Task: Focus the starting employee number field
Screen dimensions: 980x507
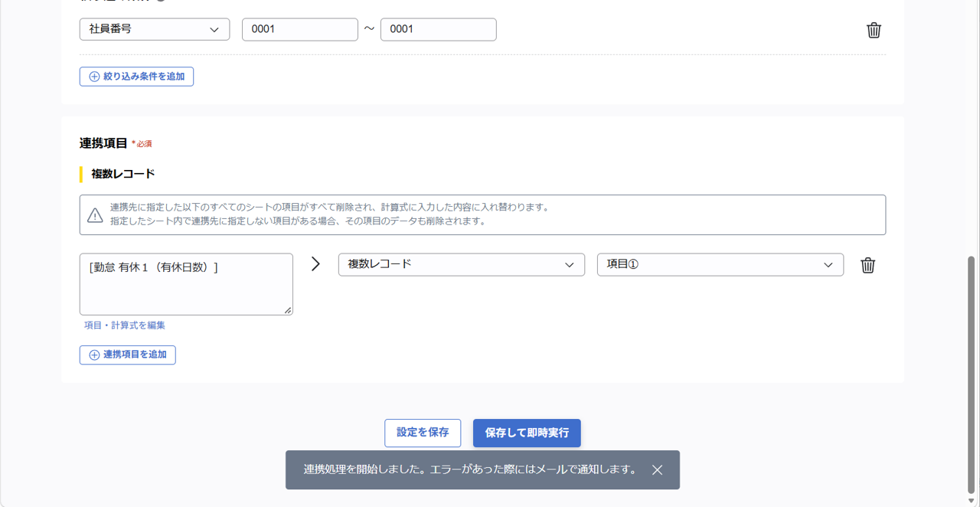Action: 300,29
